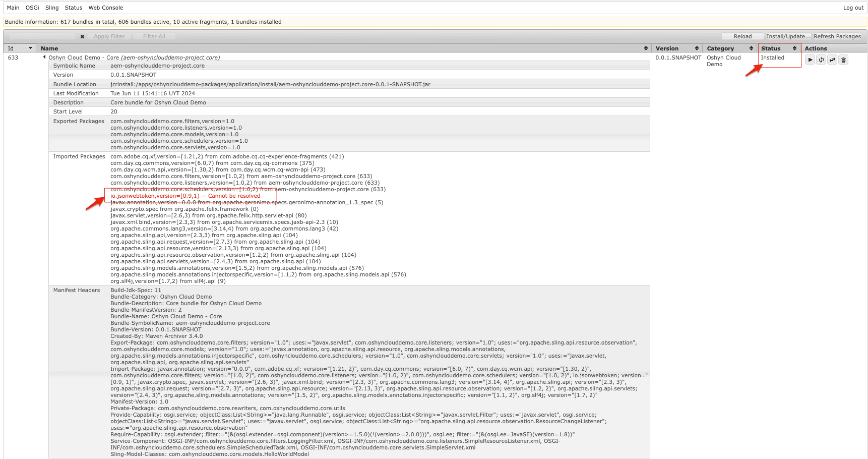The image size is (868, 459).
Task: Sort bundles by Name column arrows
Action: (x=646, y=48)
